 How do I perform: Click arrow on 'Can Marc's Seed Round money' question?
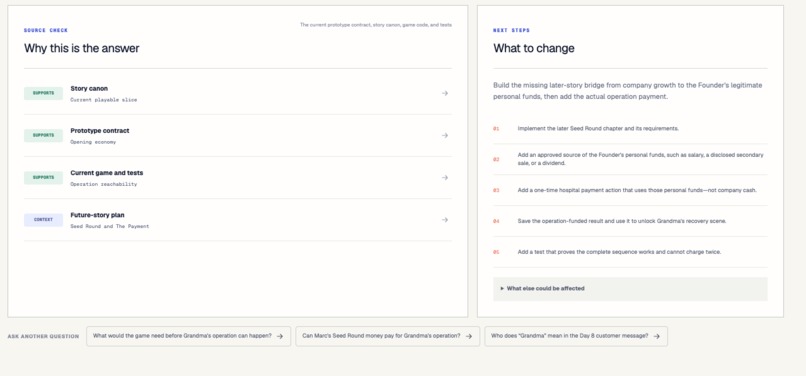point(469,336)
